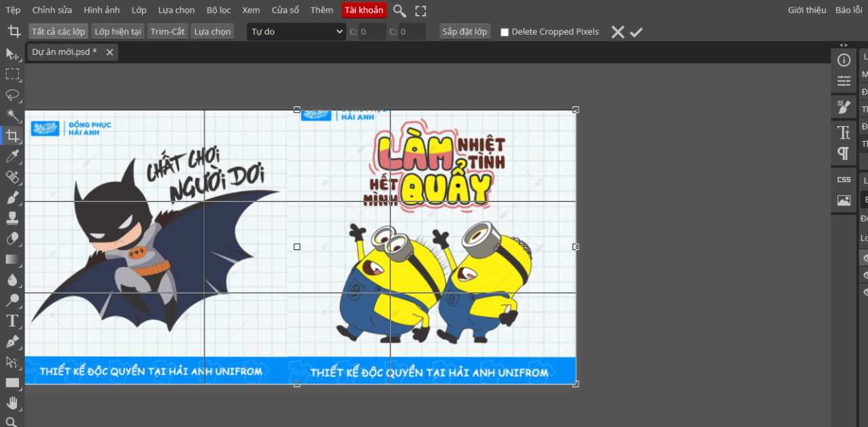
Task: Select the Eyedropper tool
Action: (x=12, y=157)
